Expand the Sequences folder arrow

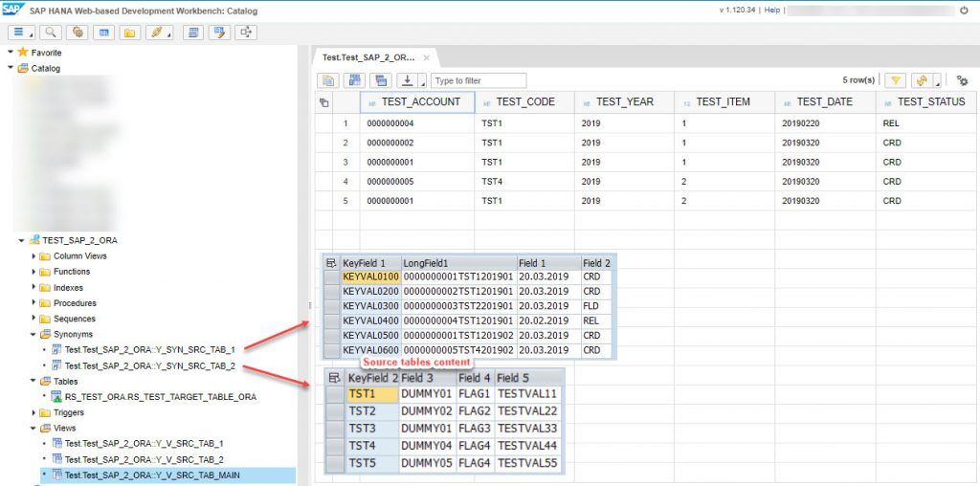click(33, 319)
